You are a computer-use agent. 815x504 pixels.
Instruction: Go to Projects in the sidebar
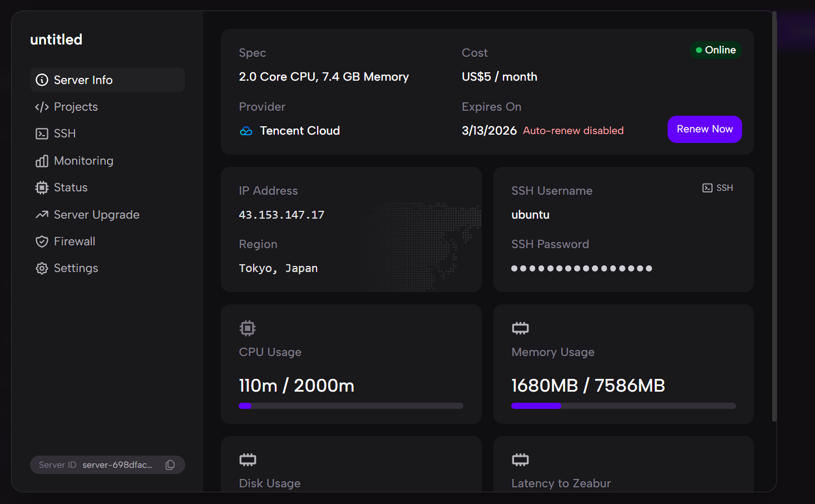[x=76, y=107]
